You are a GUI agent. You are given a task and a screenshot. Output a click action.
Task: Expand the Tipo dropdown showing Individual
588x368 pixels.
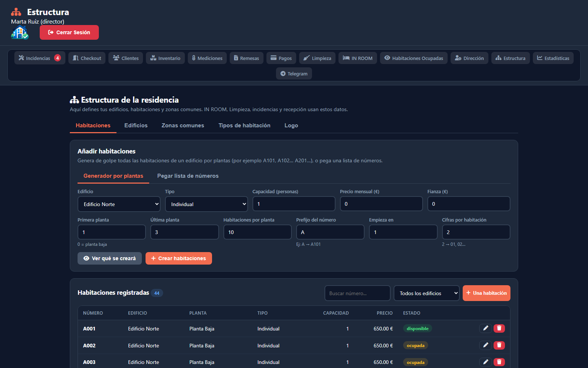click(x=207, y=204)
